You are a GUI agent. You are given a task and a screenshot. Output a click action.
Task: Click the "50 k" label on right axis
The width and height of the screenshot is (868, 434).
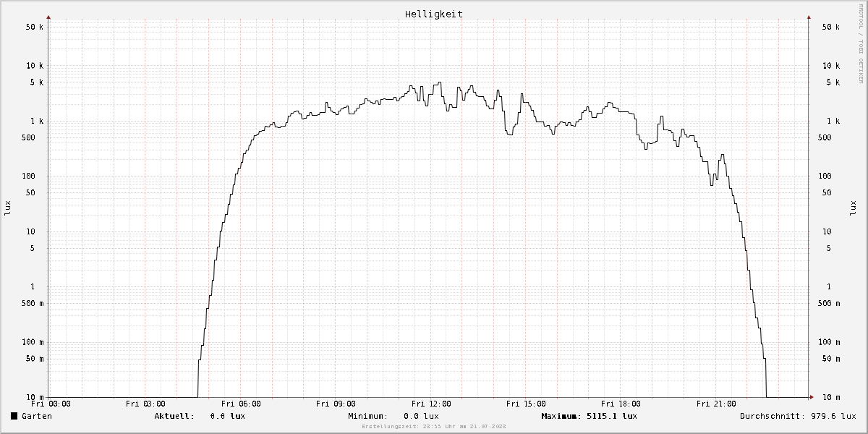830,27
